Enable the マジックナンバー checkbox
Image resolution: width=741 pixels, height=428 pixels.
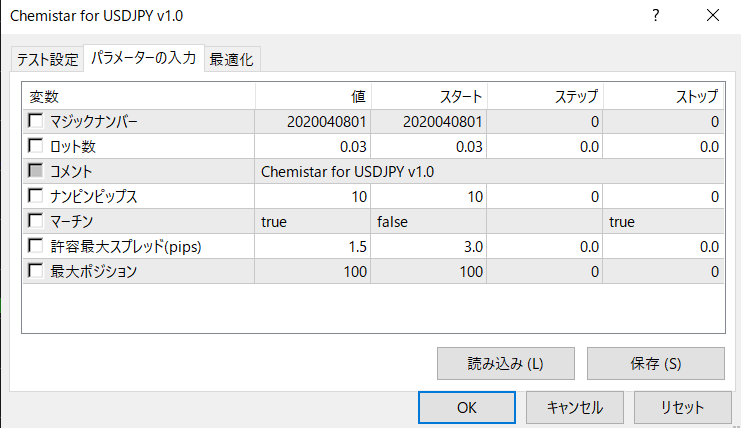(36, 122)
